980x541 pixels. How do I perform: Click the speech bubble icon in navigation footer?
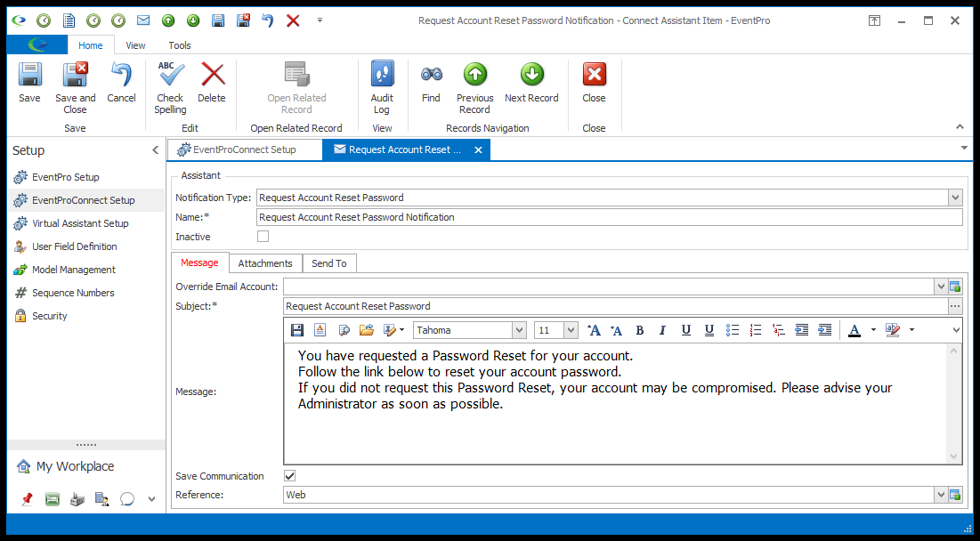(x=127, y=499)
